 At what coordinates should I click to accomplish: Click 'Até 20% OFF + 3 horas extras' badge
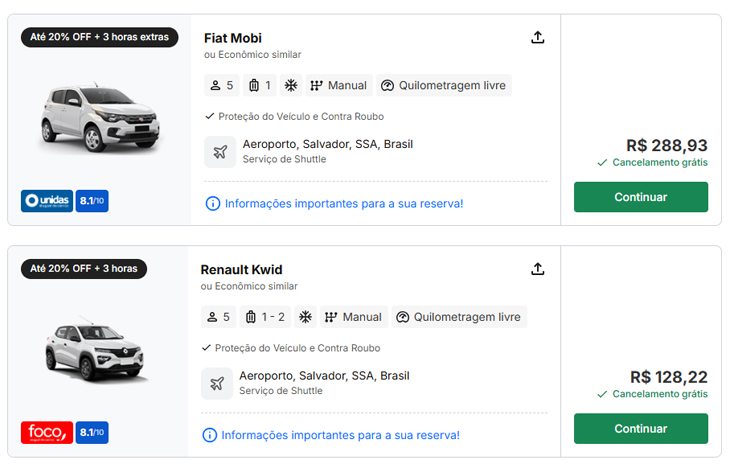pos(99,37)
